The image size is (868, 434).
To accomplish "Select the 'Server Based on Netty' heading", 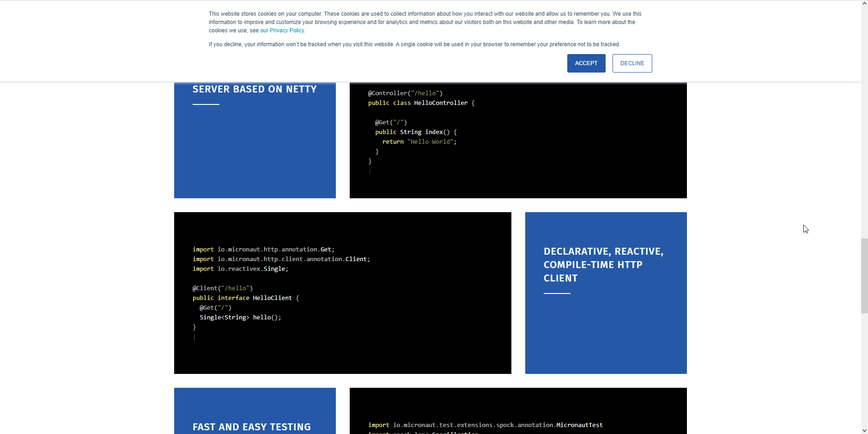I will (255, 89).
